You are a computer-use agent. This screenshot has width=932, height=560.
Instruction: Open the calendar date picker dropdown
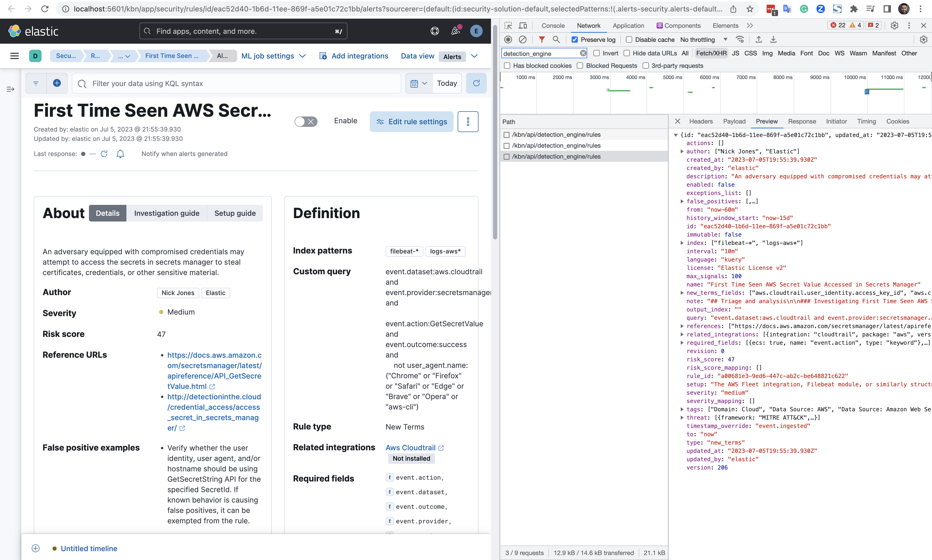[419, 83]
